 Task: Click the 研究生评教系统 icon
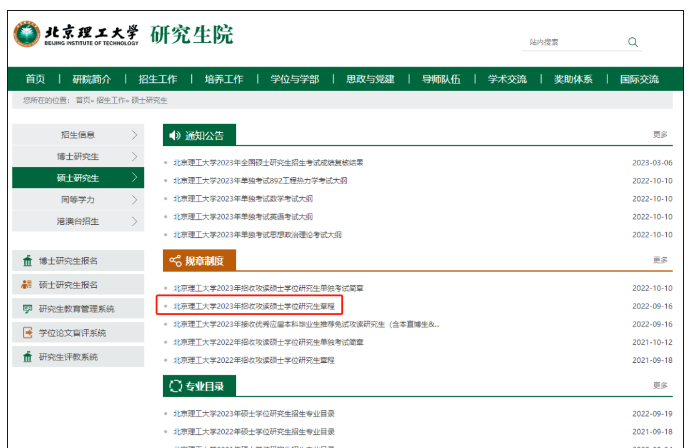[27, 357]
